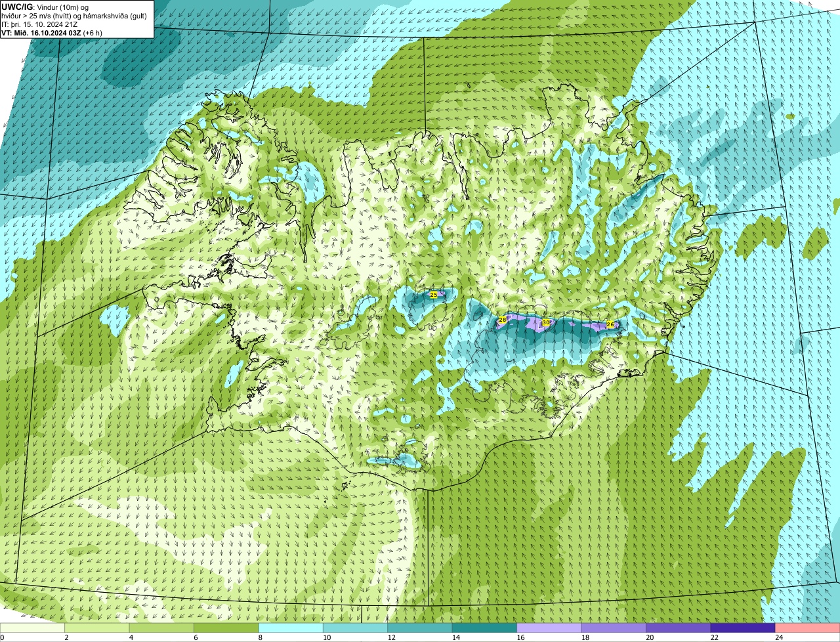
Task: Click the legend scale number 14
Action: click(x=456, y=637)
